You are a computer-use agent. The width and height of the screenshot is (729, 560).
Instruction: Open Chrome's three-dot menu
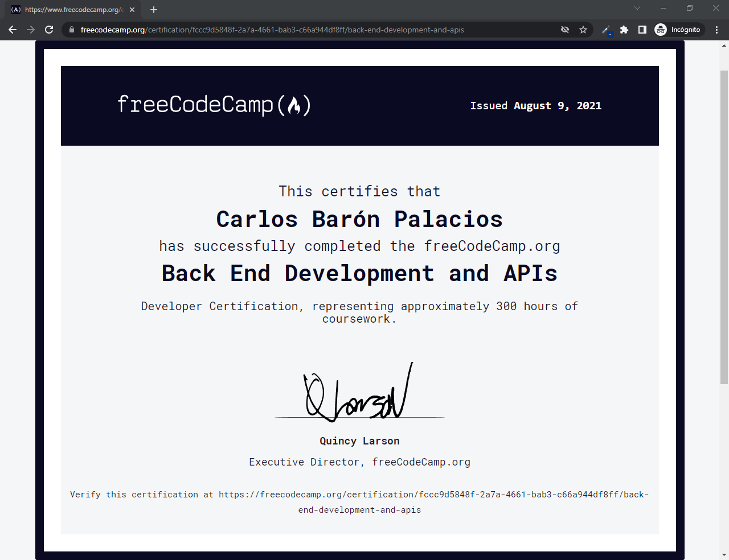click(716, 30)
